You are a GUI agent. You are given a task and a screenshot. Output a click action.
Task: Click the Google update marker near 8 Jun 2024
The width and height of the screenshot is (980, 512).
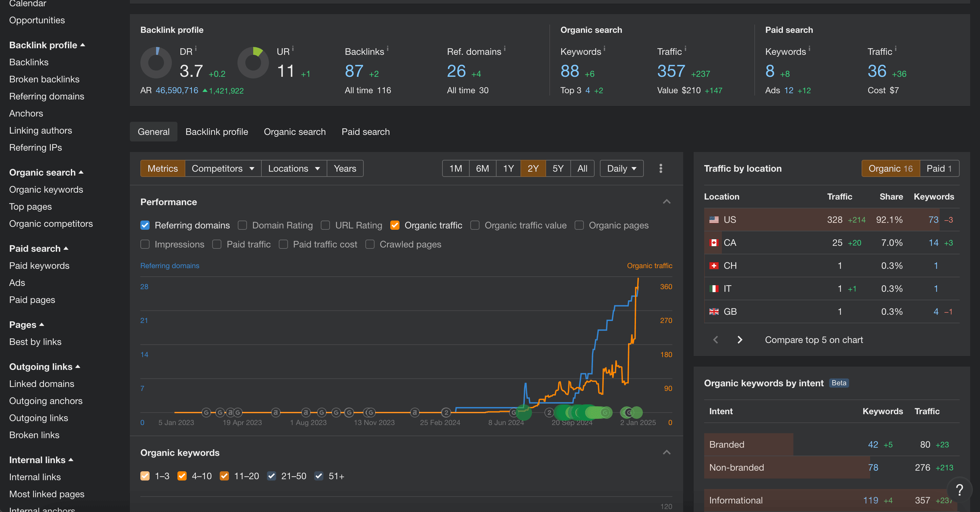click(514, 412)
